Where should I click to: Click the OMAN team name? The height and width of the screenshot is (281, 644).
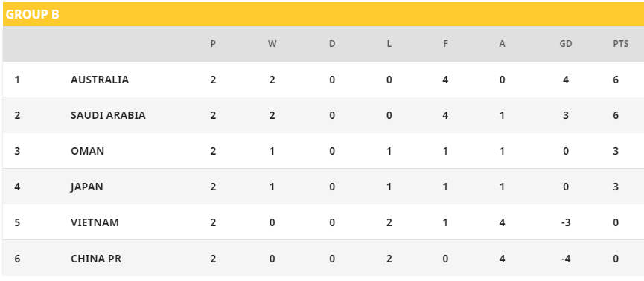pyautogui.click(x=88, y=151)
